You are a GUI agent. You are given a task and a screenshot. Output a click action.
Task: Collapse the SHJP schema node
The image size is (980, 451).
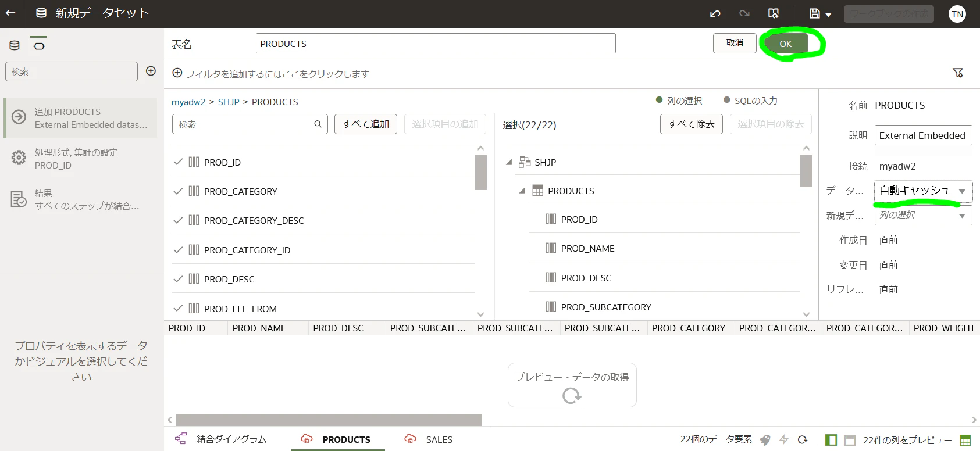[x=509, y=162]
